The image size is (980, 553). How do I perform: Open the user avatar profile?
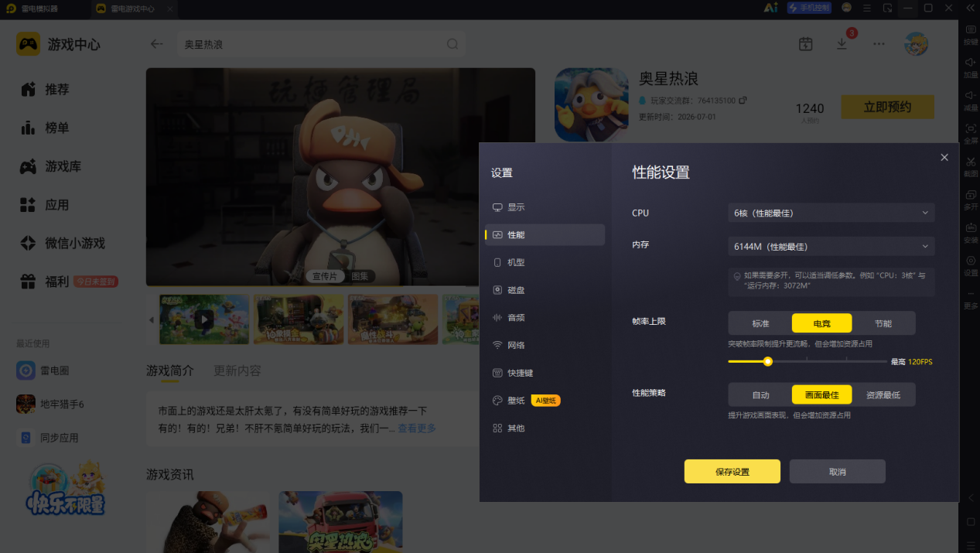coord(917,44)
